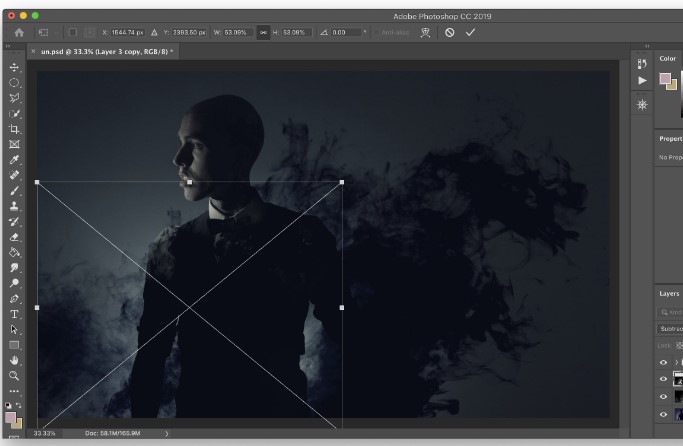The width and height of the screenshot is (683, 446).
Task: Select the Brush tool
Action: [x=14, y=191]
